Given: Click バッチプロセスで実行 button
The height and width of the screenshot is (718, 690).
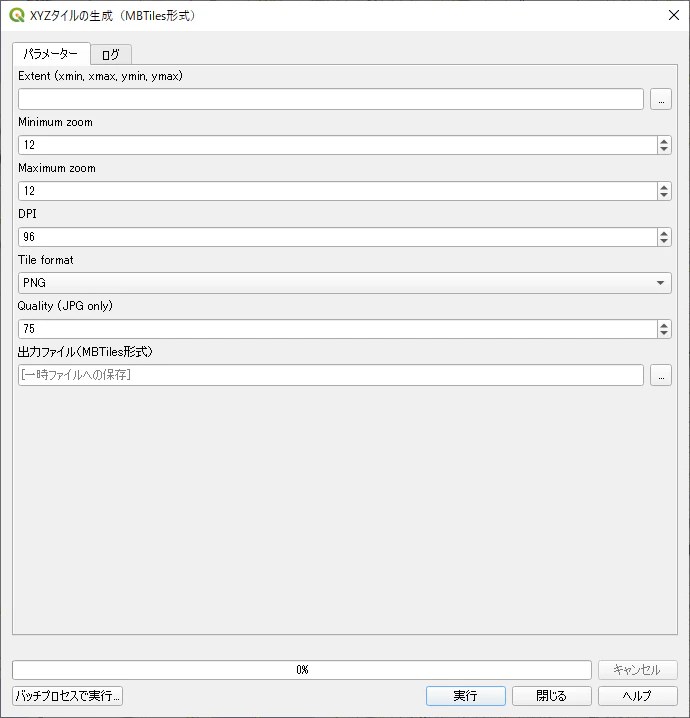Looking at the screenshot, I should tap(67, 696).
